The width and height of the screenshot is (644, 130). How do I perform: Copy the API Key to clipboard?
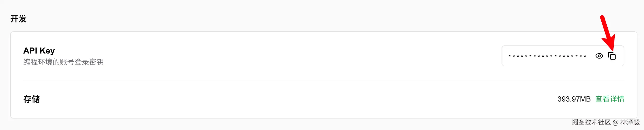pyautogui.click(x=612, y=56)
